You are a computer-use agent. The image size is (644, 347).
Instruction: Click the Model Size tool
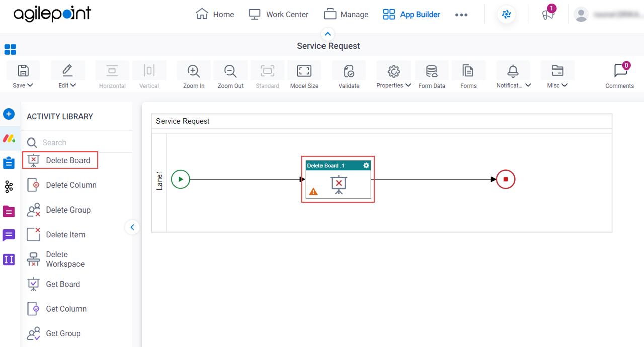tap(304, 76)
